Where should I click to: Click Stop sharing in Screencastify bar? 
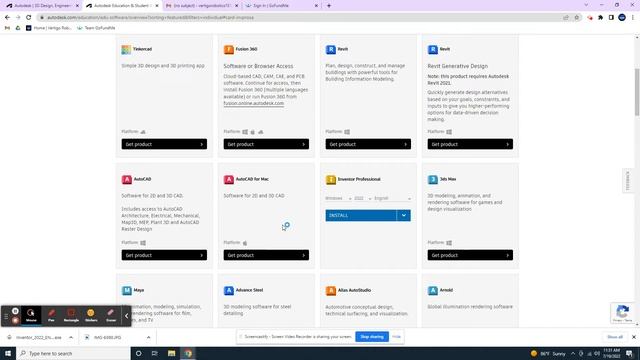pos(372,337)
